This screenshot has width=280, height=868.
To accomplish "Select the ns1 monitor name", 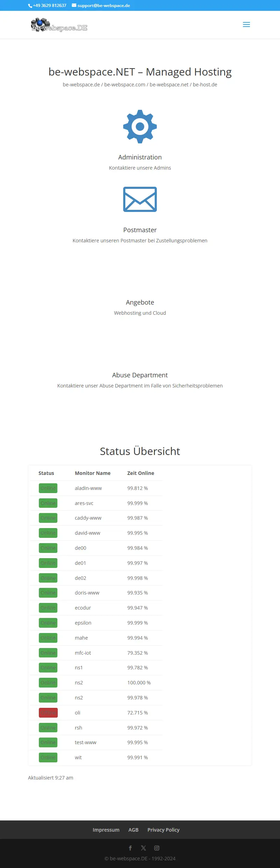I will pos(79,668).
